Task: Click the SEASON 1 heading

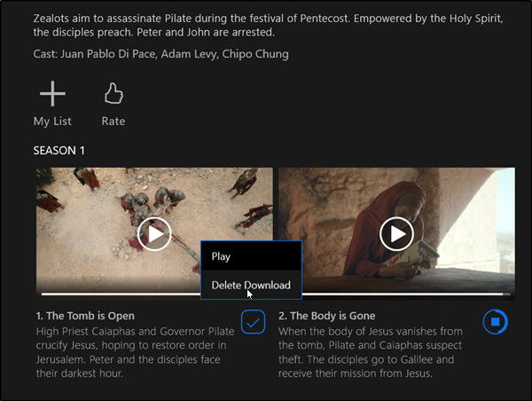Action: pyautogui.click(x=59, y=151)
